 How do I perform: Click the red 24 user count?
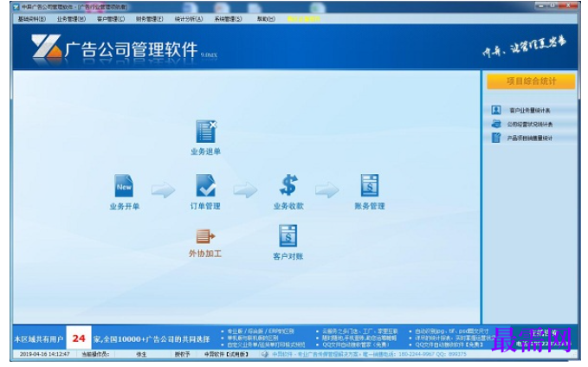79,338
